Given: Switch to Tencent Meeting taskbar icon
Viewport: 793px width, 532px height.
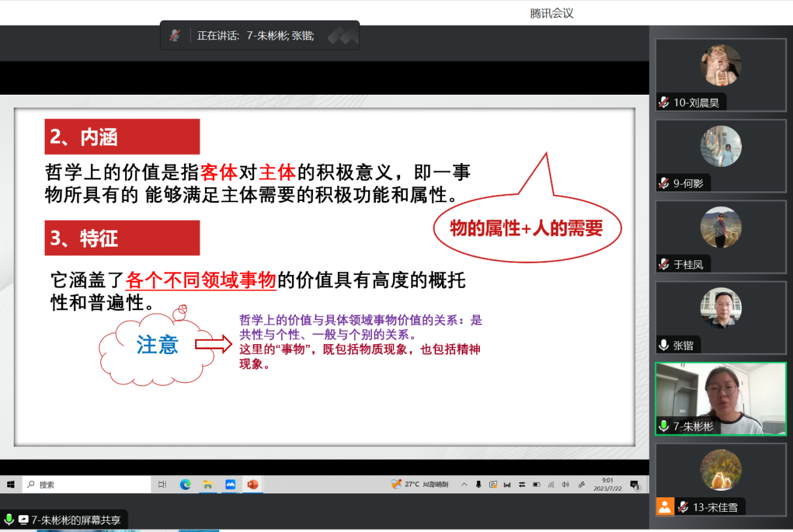Looking at the screenshot, I should click(x=231, y=485).
